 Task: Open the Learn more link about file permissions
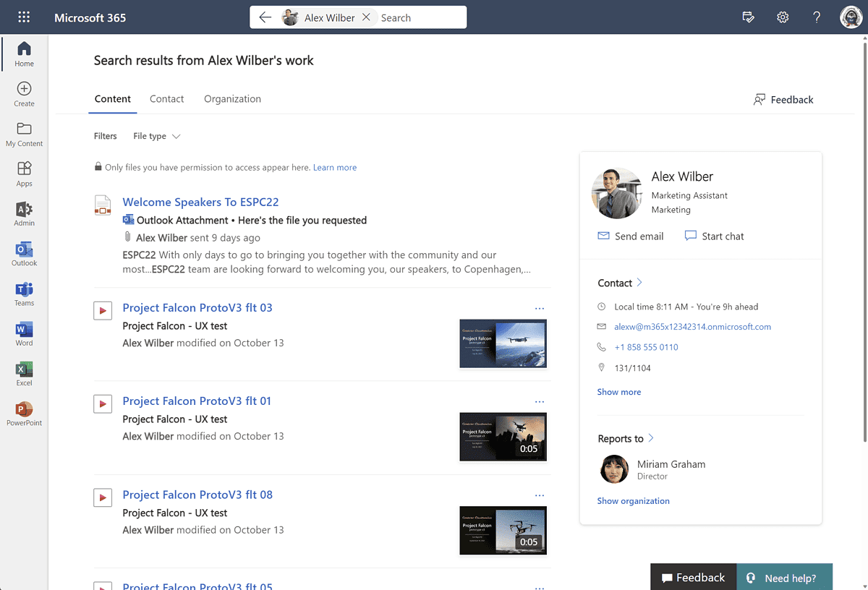(334, 167)
